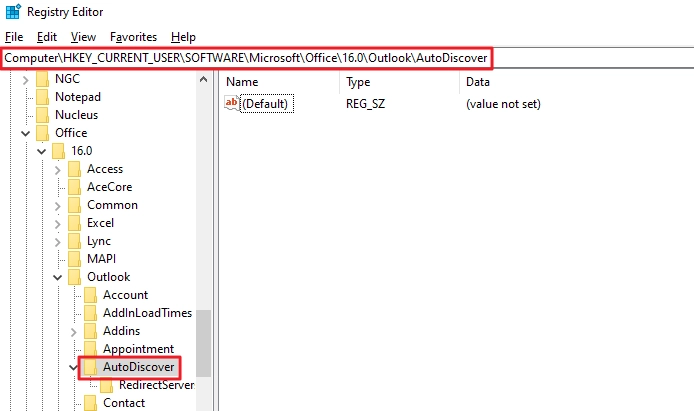Image resolution: width=694 pixels, height=411 pixels.
Task: Select the RedirectServers key label
Action: 157,385
